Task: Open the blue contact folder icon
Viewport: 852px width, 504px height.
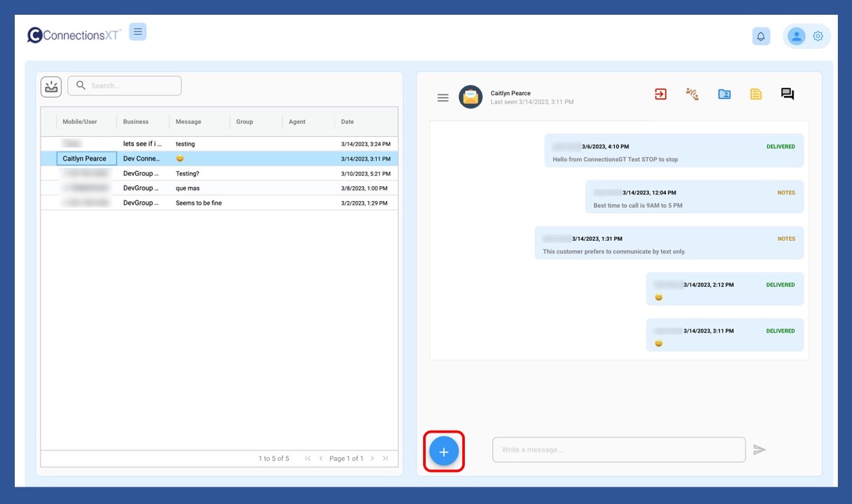Action: 724,94
